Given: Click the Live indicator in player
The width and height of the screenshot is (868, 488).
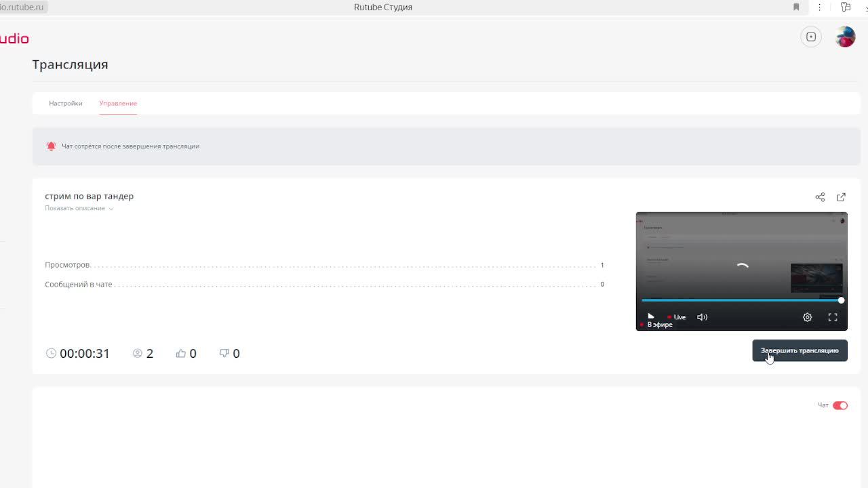Looking at the screenshot, I should (677, 317).
